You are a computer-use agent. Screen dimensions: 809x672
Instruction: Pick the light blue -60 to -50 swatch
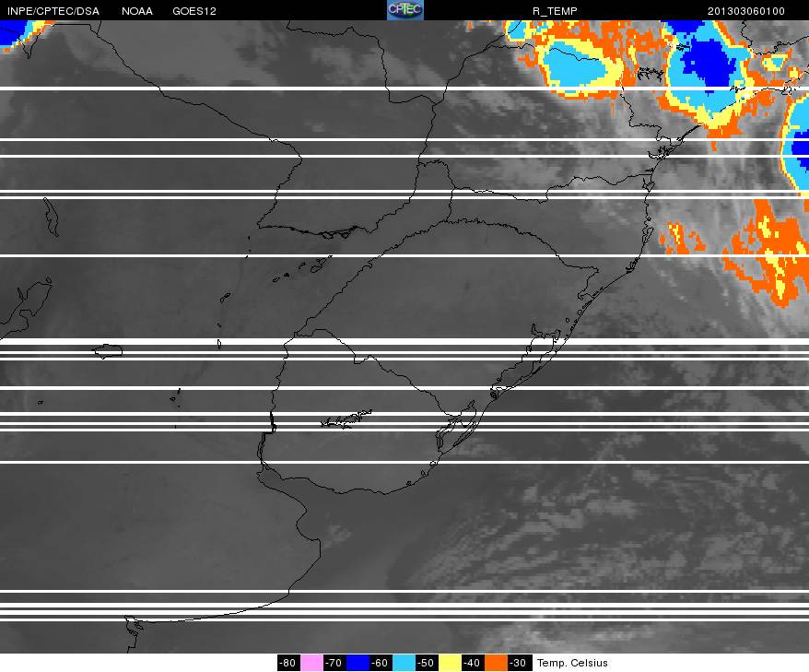pyautogui.click(x=404, y=663)
